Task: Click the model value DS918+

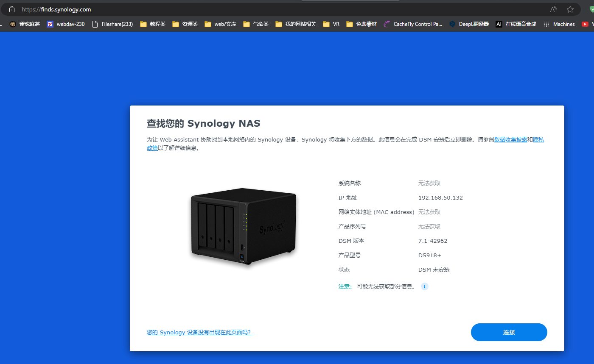Action: tap(430, 256)
